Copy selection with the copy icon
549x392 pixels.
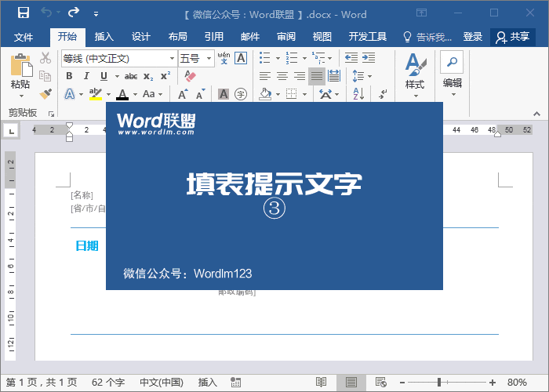(x=45, y=76)
